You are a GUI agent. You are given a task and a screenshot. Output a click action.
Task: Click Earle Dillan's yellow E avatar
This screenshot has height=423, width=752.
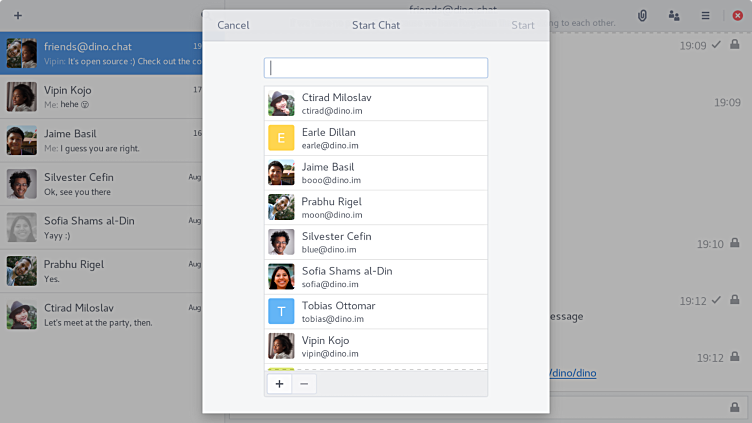click(281, 138)
